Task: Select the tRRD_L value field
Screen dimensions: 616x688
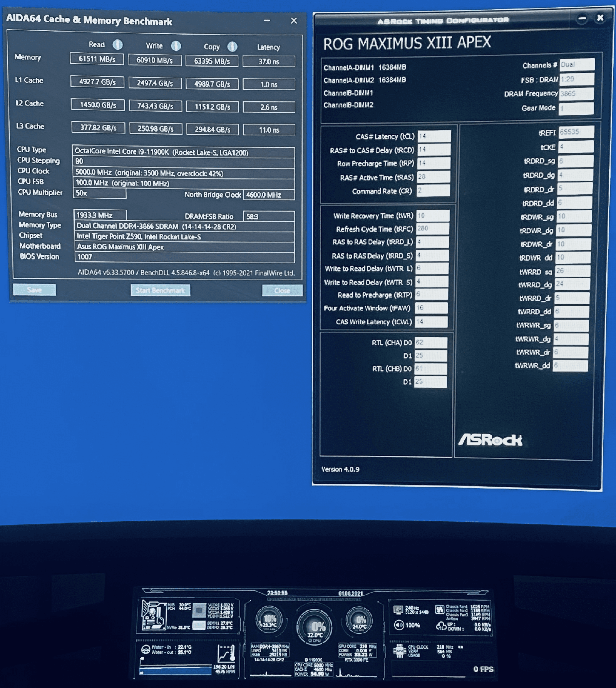Action: pos(432,242)
